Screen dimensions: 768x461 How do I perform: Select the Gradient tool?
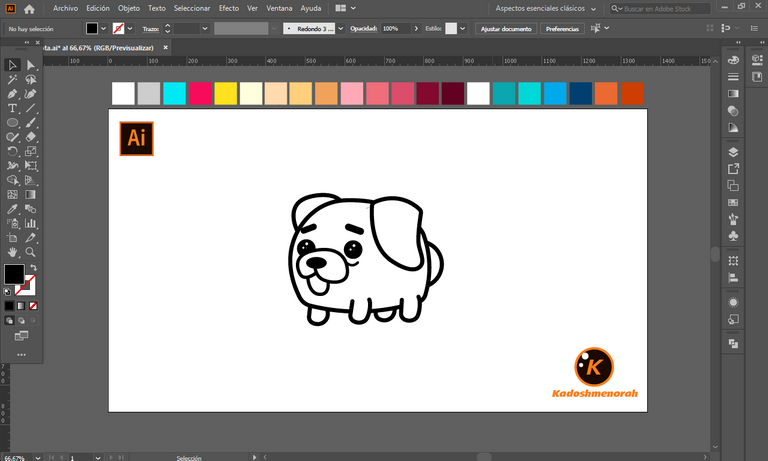30,194
